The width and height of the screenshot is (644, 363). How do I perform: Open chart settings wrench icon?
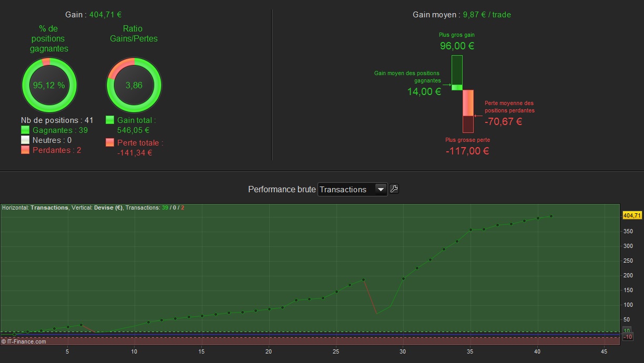(394, 189)
